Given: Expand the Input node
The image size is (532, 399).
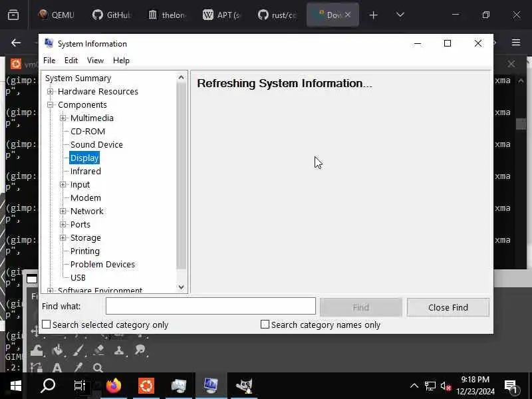Looking at the screenshot, I should 63,185.
